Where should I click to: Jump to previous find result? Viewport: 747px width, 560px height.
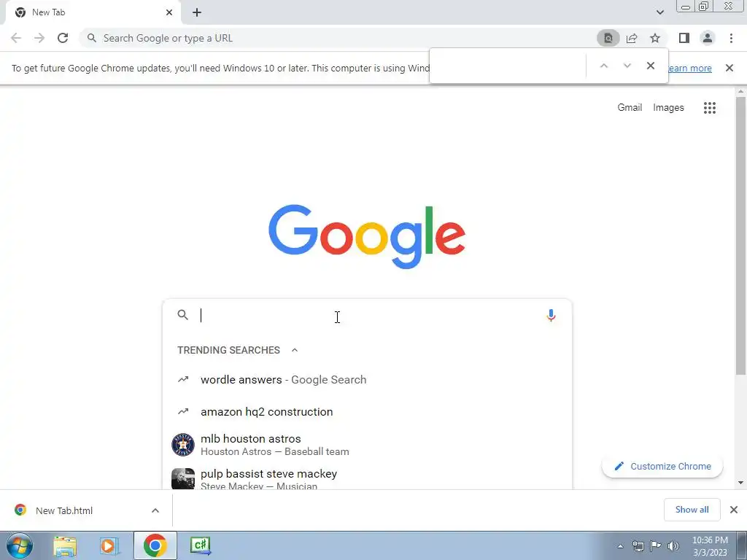603,66
